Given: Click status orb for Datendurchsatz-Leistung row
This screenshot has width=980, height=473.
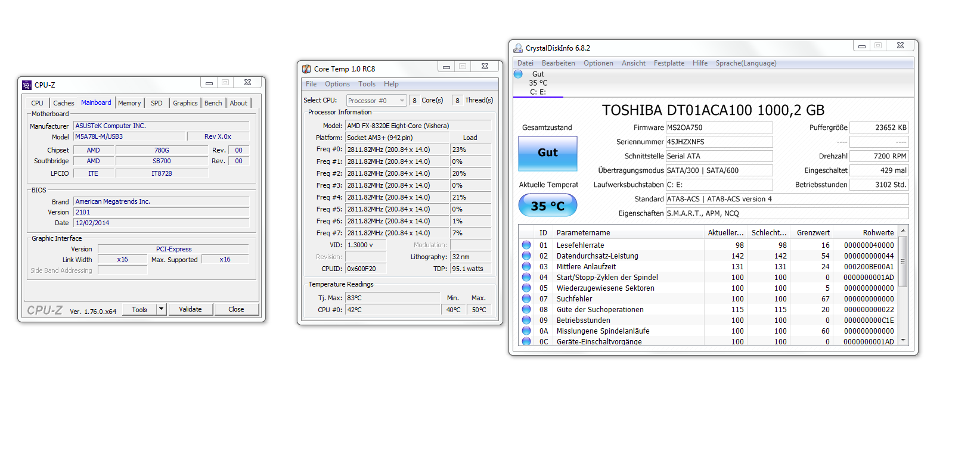Looking at the screenshot, I should tap(526, 256).
